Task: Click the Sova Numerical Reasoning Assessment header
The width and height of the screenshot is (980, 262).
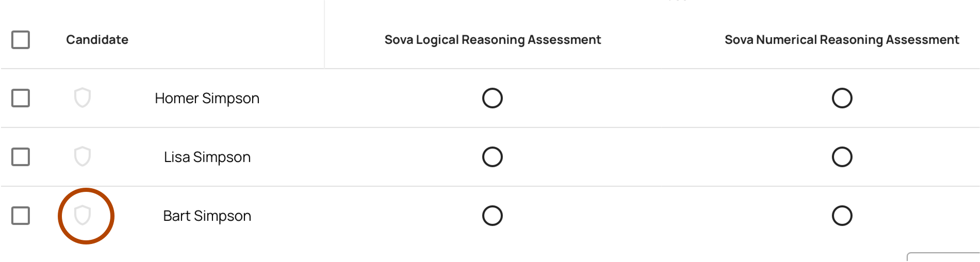Action: [x=842, y=40]
